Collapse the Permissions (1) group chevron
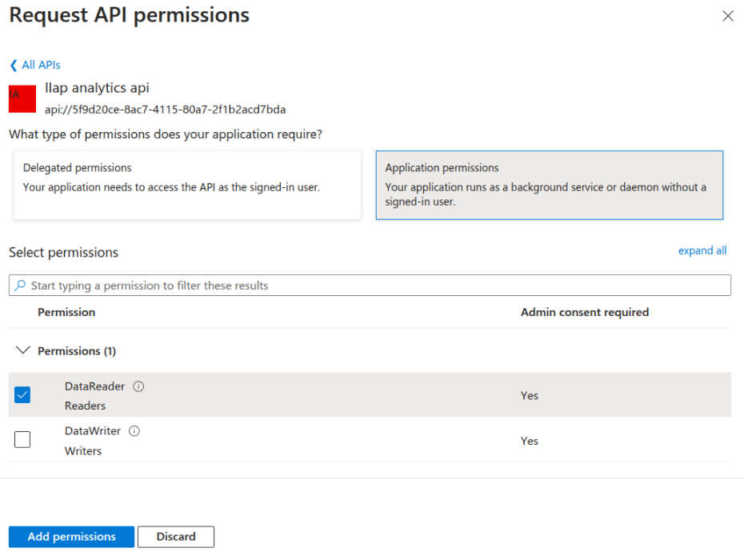The height and width of the screenshot is (560, 744). 23,350
